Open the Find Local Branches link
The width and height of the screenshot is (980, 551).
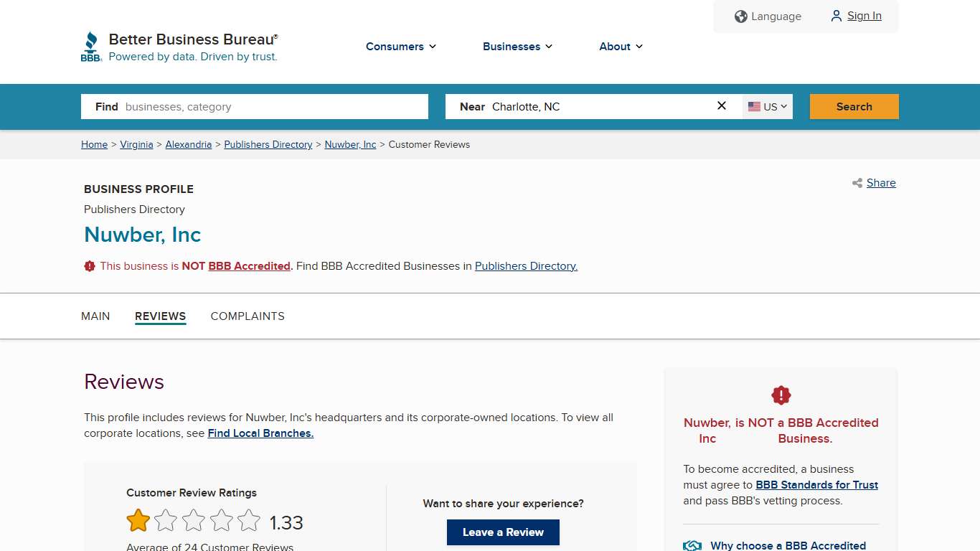(x=260, y=433)
